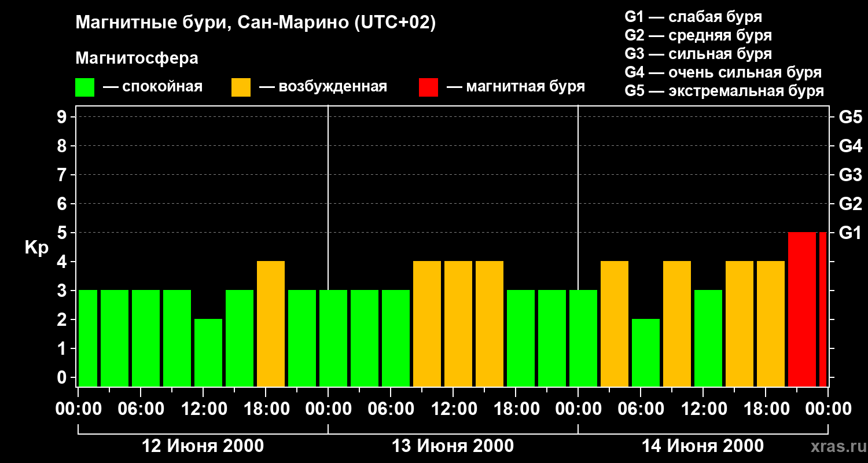The width and height of the screenshot is (868, 463).
Task: Click the '06:00' time label for 14 Июня
Action: (x=641, y=409)
